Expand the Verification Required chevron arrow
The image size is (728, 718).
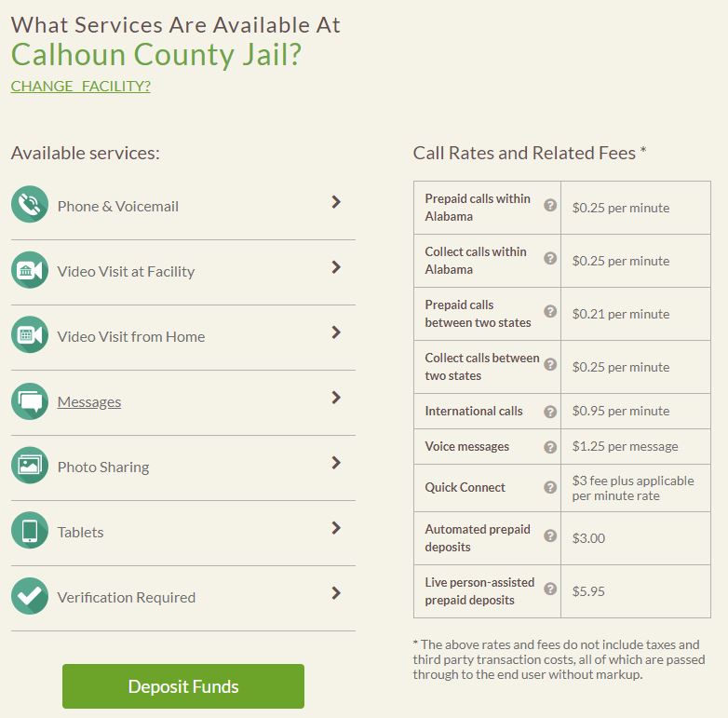tap(337, 593)
